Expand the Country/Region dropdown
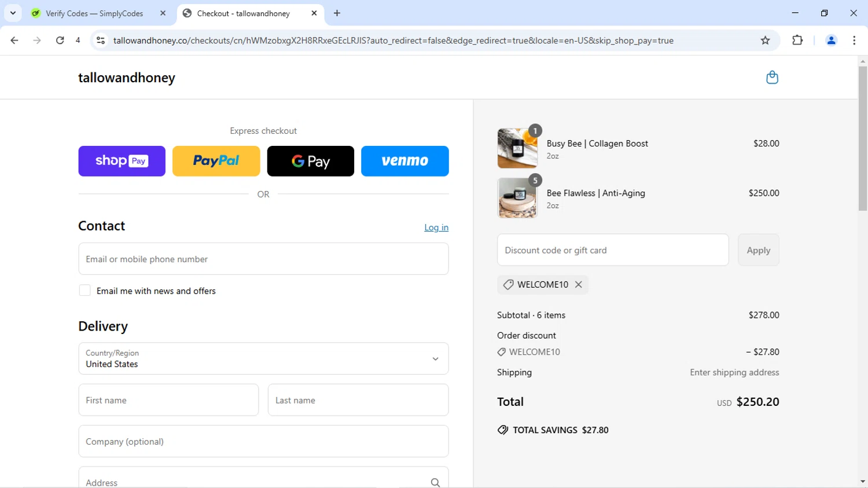The image size is (868, 488). [263, 358]
